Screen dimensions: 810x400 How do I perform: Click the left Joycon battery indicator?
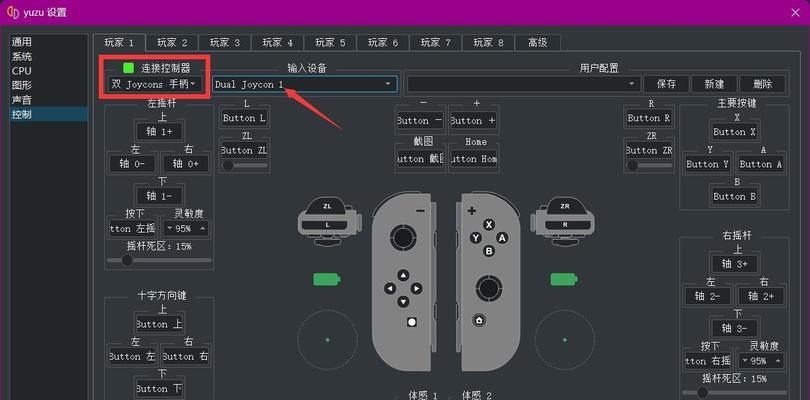coord(326,280)
